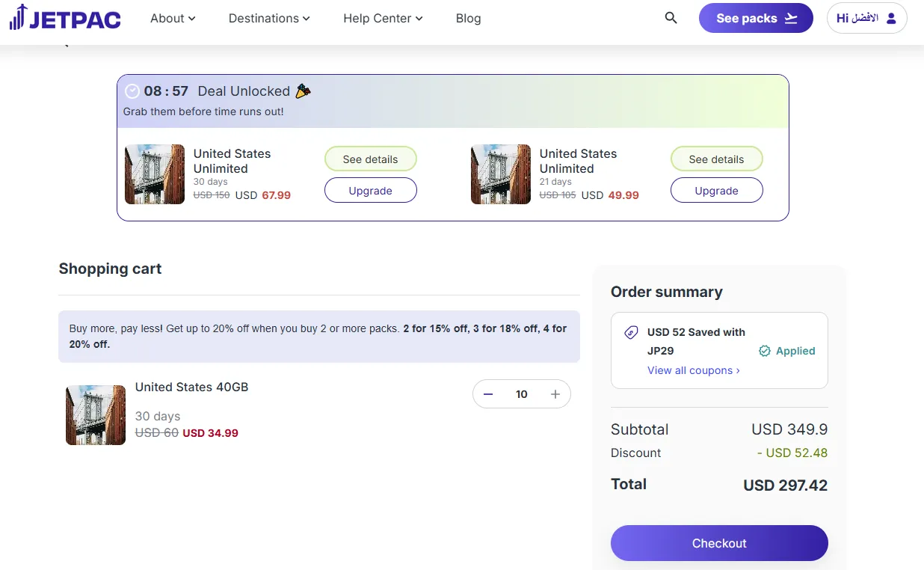This screenshot has height=570, width=924.
Task: Click the struck-through USD 60 price
Action: pos(157,433)
